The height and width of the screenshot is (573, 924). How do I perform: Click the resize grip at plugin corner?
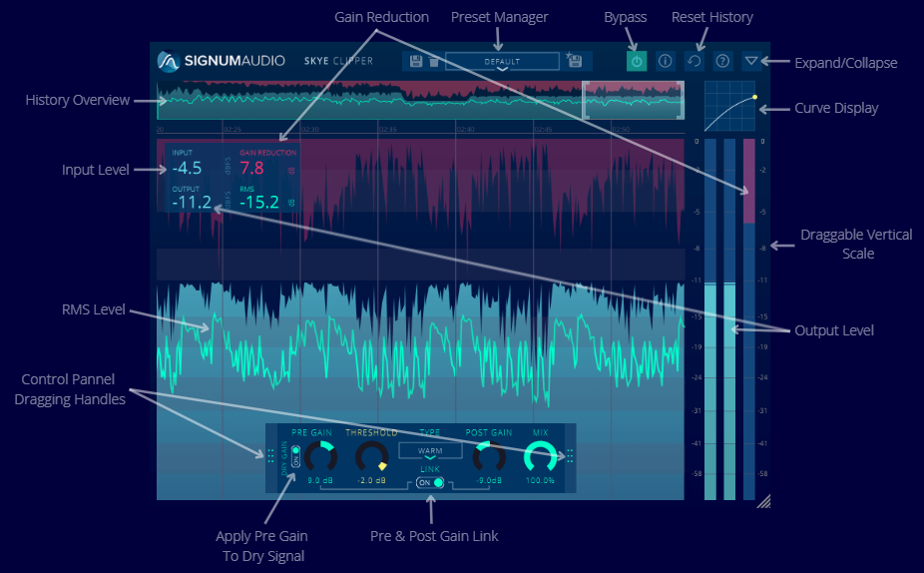click(x=763, y=501)
